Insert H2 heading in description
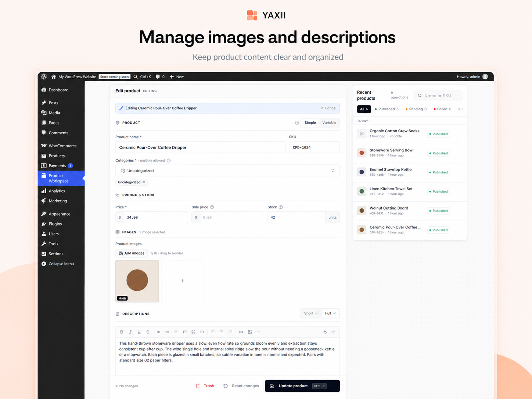 159,332
